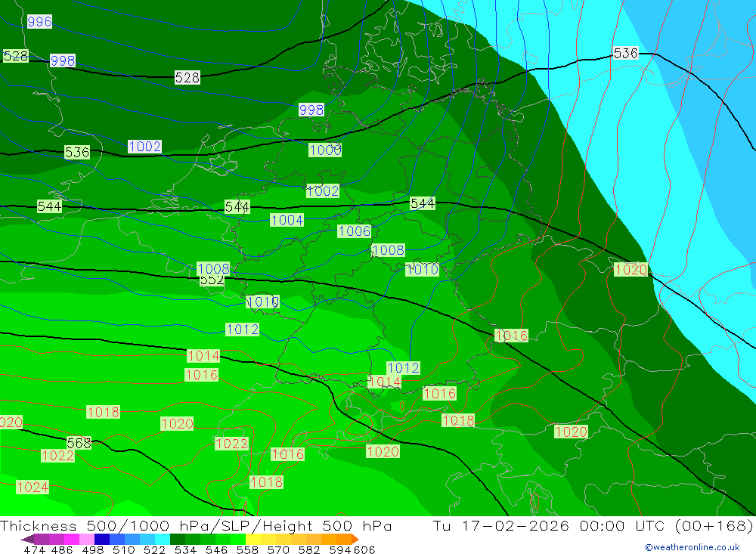Click the light pink swatch in the legend
This screenshot has width=756, height=554.
tap(87, 539)
